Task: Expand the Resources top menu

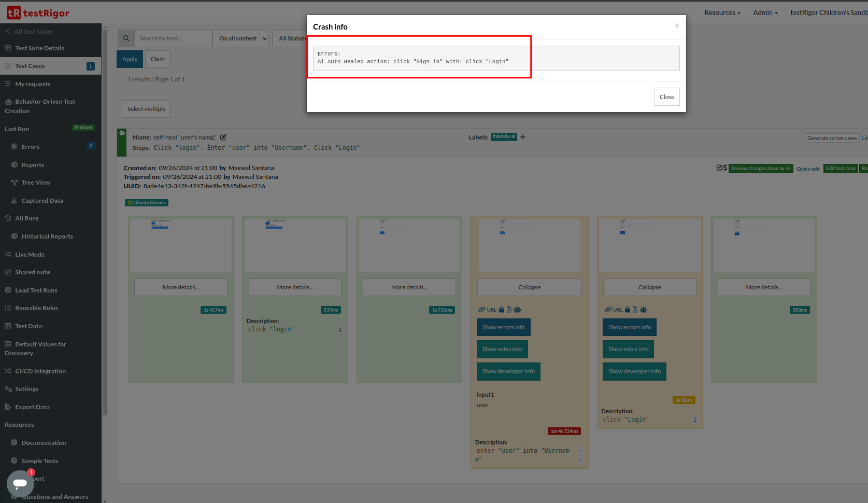Action: pos(722,13)
